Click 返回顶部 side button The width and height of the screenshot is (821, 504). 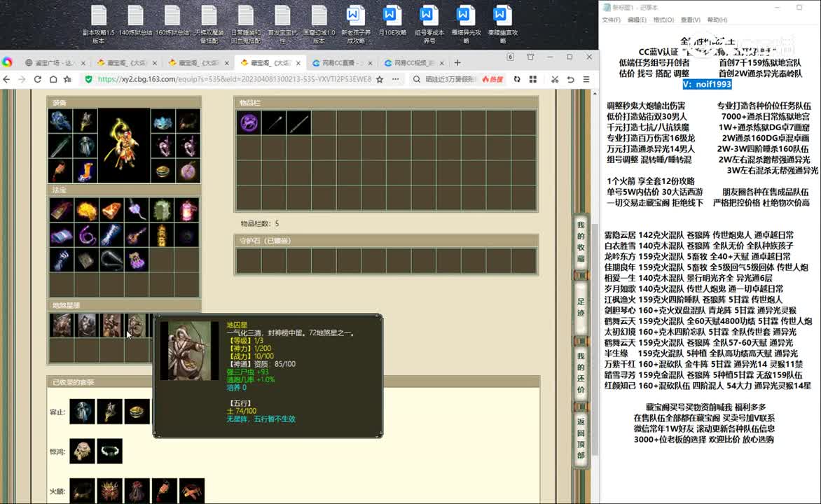pos(581,439)
